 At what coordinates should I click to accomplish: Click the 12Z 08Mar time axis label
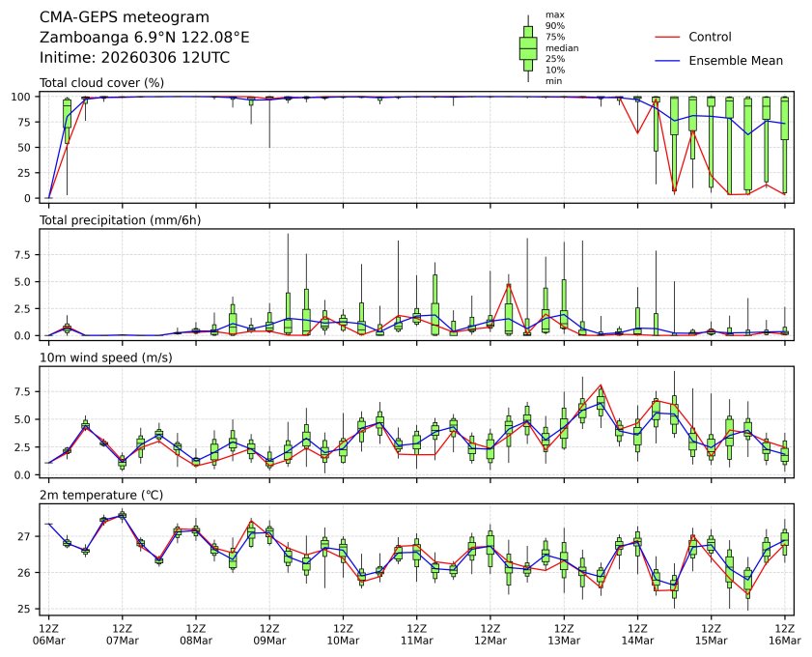tap(196, 634)
